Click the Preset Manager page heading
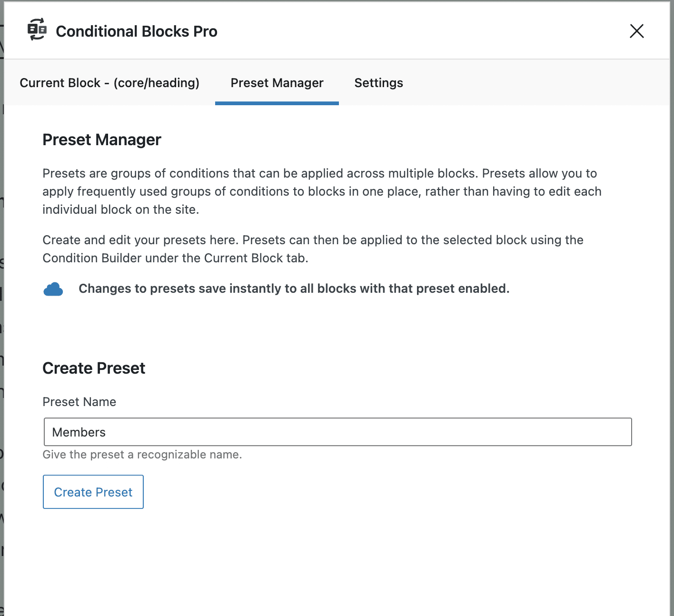Screen dimensions: 674x616 pyautogui.click(x=102, y=139)
